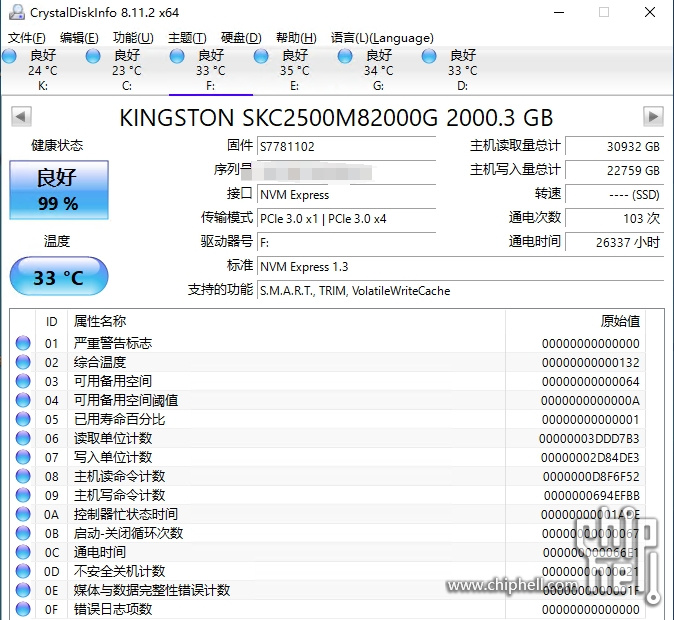
Task: Click the 原始值 column header
Action: (575, 321)
